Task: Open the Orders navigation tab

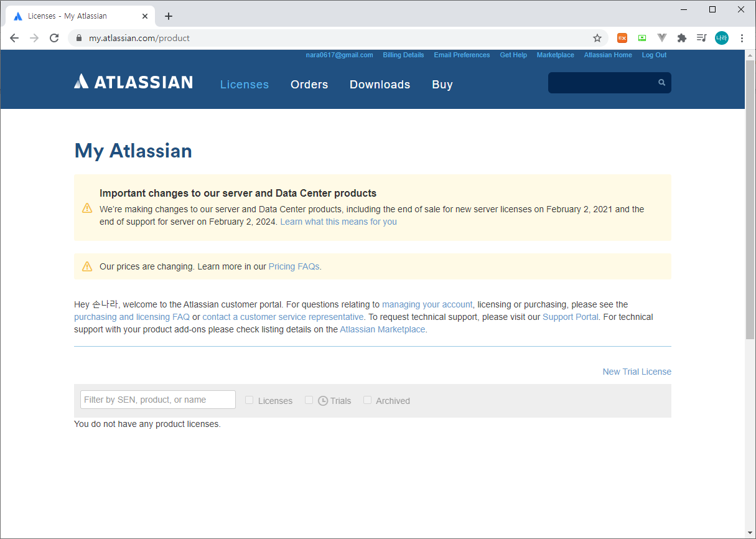Action: point(309,85)
